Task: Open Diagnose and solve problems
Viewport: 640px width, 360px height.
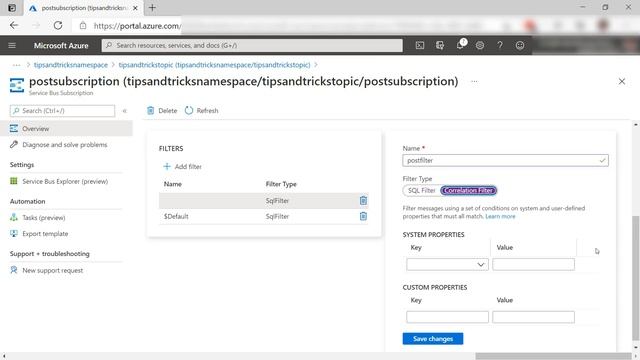Action: pyautogui.click(x=64, y=144)
